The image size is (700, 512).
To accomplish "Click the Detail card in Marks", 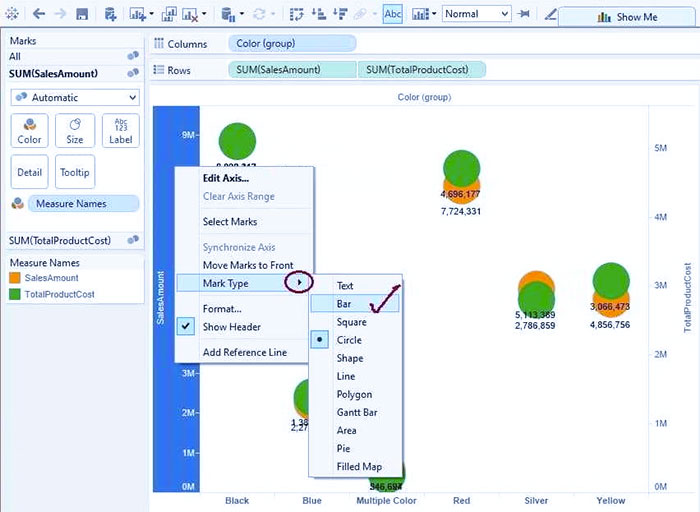I will tap(29, 172).
